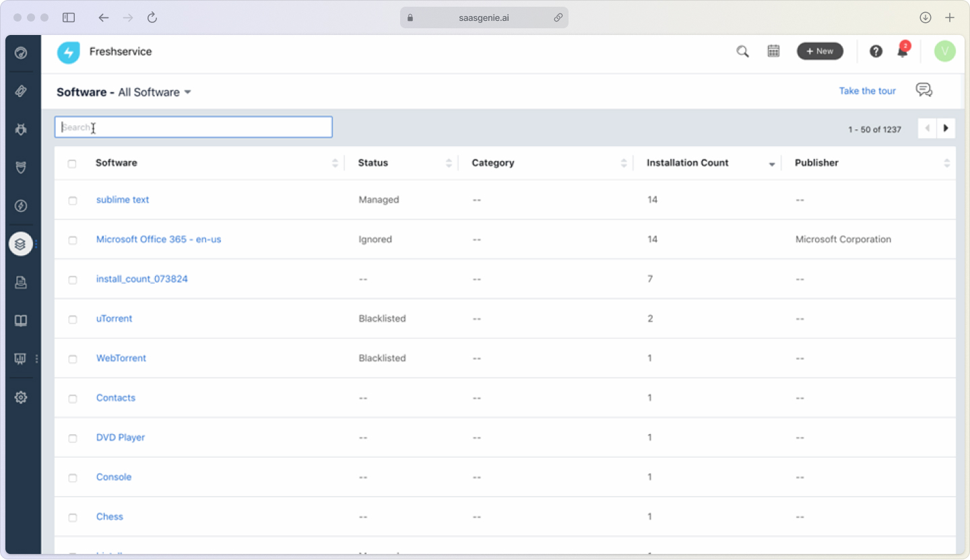Screen dimensions: 970x560
Task: Open WebTorrent software link
Action: (121, 358)
